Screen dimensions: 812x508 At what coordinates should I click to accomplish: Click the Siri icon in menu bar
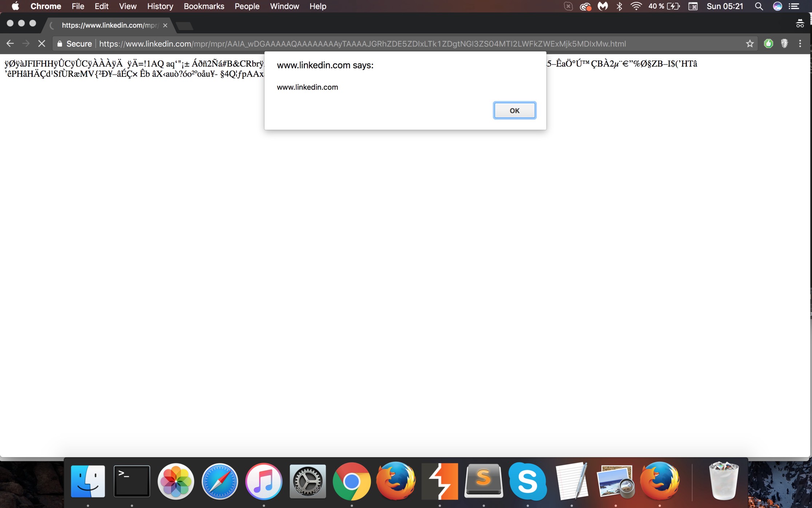coord(777,6)
